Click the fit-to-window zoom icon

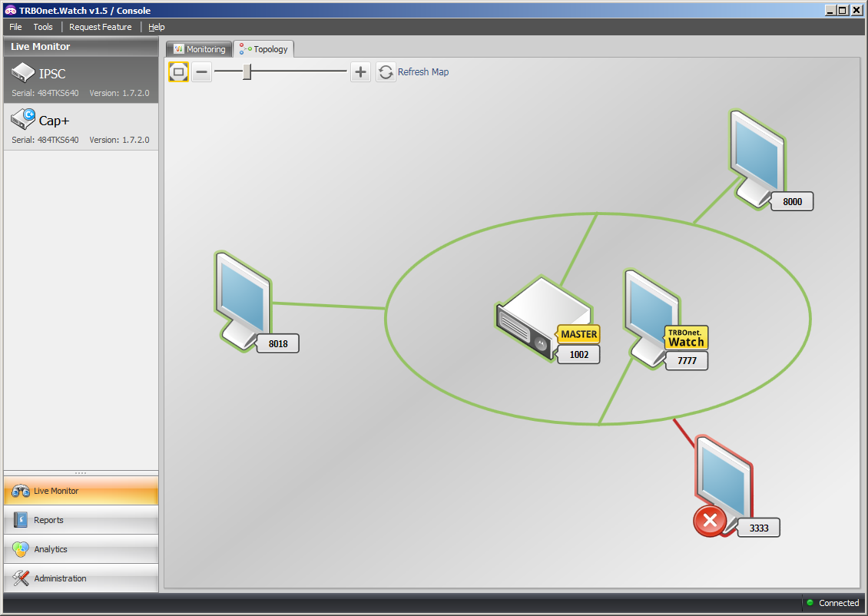tap(178, 72)
